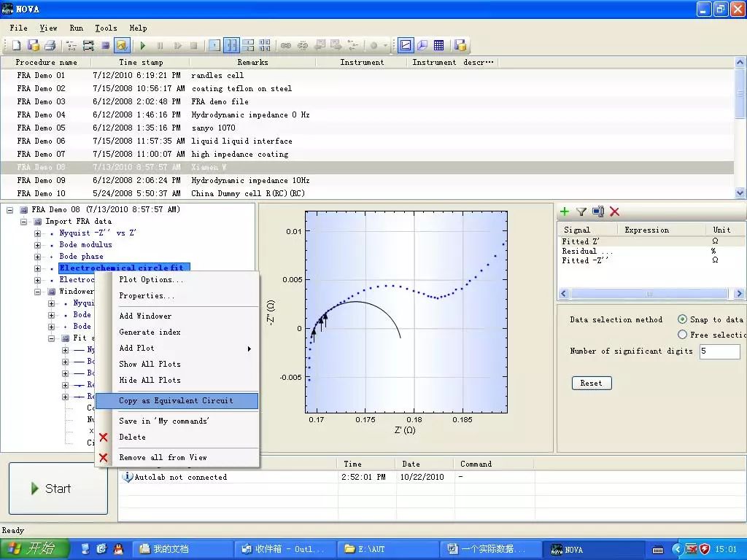Choose Plot Options... from context menu
This screenshot has height=560, width=747.
(177, 279)
